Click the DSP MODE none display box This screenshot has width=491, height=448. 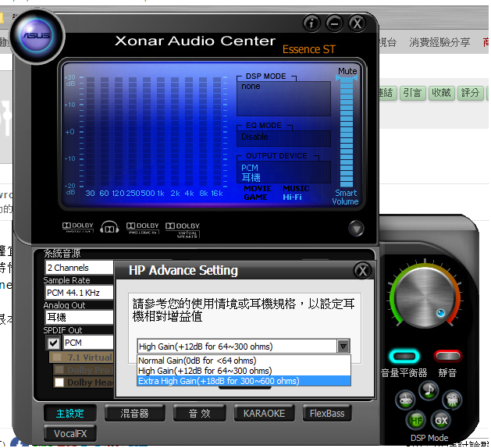click(x=283, y=98)
